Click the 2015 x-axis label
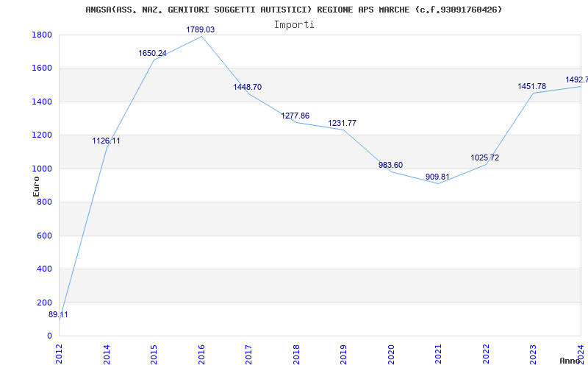The height and width of the screenshot is (368, 588). point(154,354)
